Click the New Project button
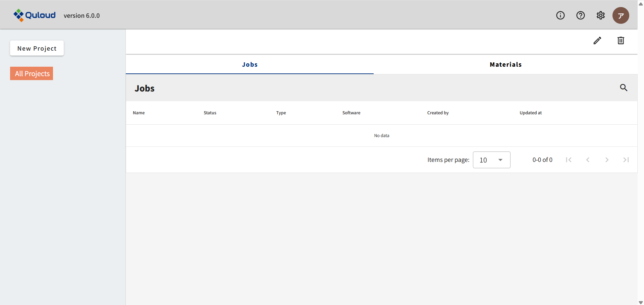The width and height of the screenshot is (644, 305). coord(37,48)
